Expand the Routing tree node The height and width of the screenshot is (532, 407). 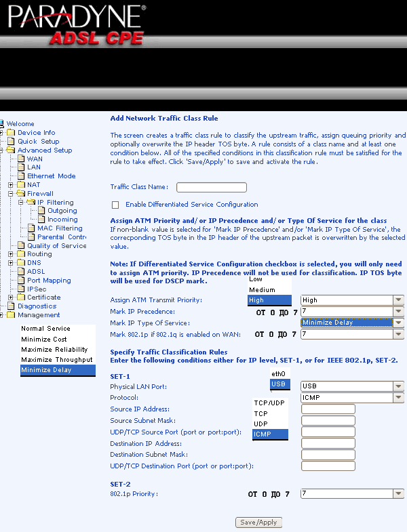(11, 254)
